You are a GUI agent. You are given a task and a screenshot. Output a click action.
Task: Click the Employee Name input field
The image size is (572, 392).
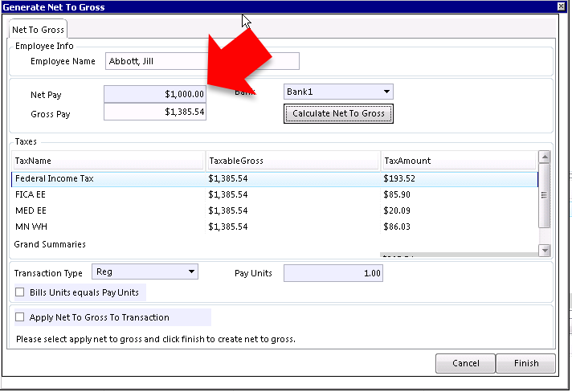pos(202,61)
